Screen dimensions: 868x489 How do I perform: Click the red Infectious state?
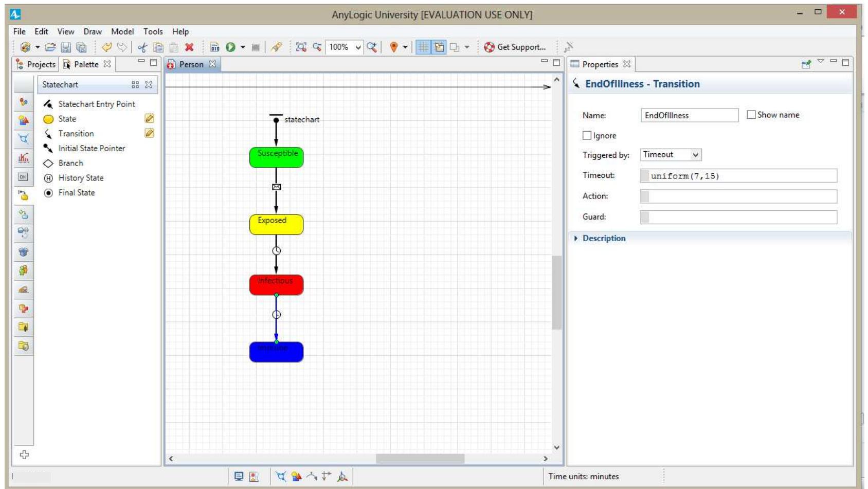click(276, 285)
